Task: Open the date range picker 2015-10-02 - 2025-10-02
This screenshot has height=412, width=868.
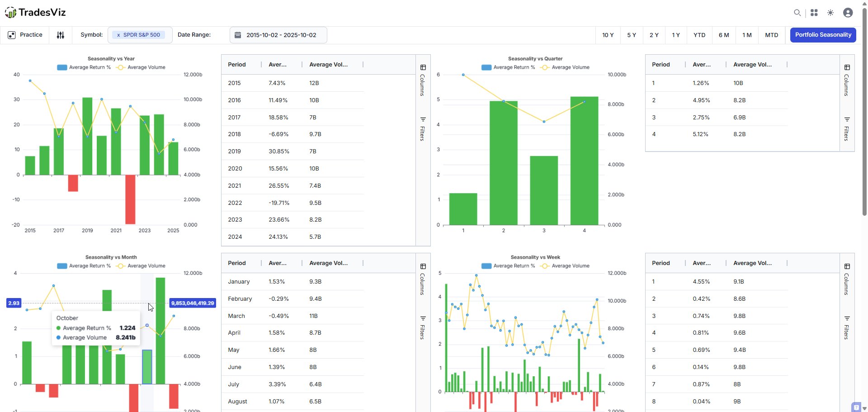Action: pyautogui.click(x=278, y=35)
